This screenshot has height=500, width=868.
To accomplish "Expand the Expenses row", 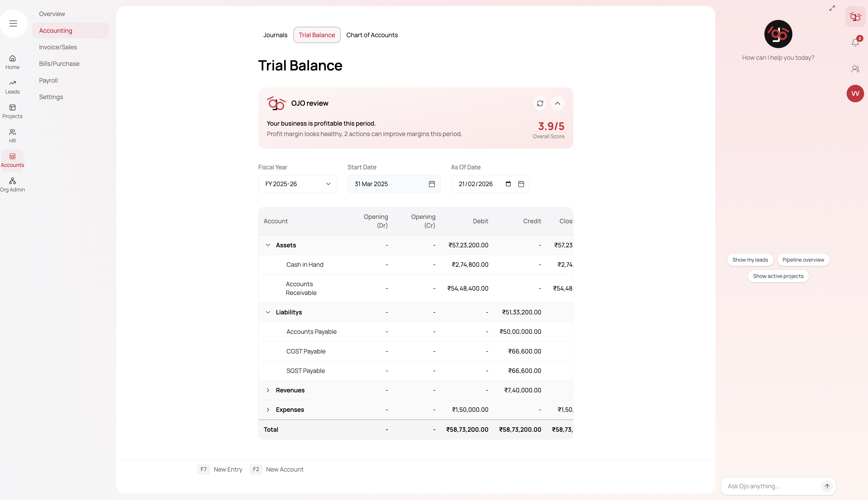I will [268, 410].
